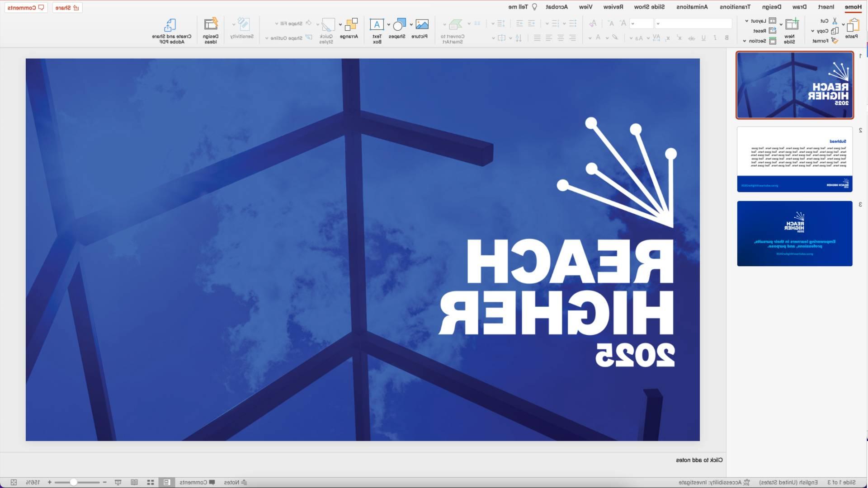The image size is (868, 488).
Task: Decrease font size with small A icon
Action: tap(611, 23)
